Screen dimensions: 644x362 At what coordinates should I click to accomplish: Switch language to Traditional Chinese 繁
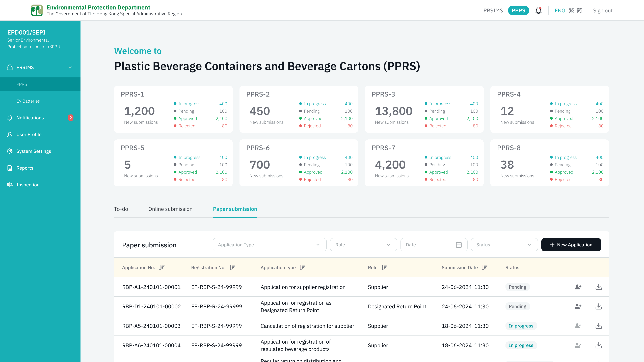coord(571,11)
